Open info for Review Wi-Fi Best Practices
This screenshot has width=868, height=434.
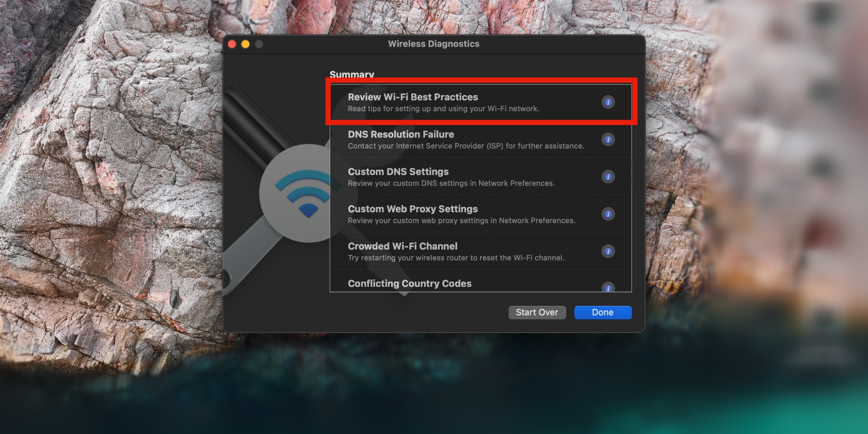point(608,102)
